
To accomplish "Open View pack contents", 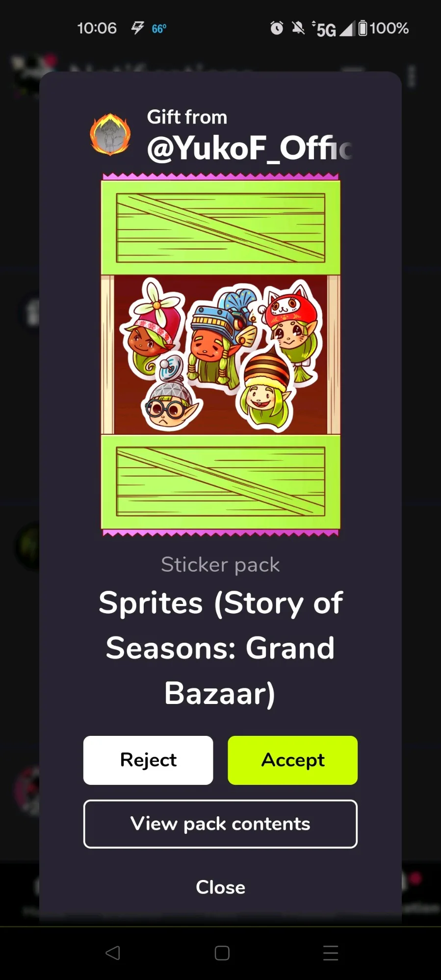I will [220, 824].
